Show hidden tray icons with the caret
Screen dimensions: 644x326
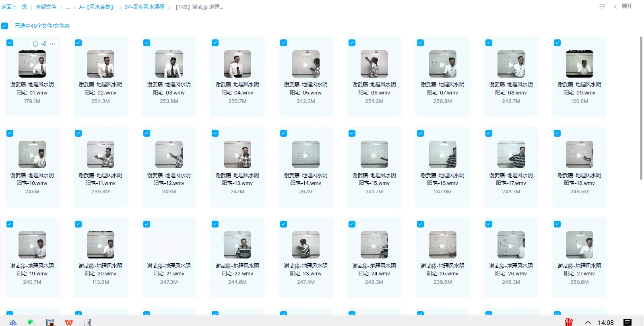[588, 322]
